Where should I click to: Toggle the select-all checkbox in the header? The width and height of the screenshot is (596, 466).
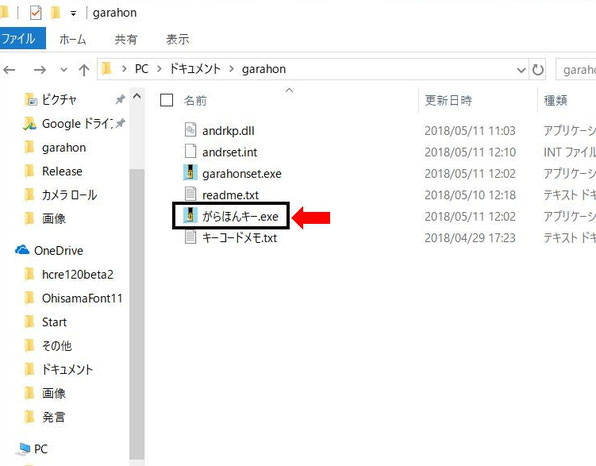(166, 100)
